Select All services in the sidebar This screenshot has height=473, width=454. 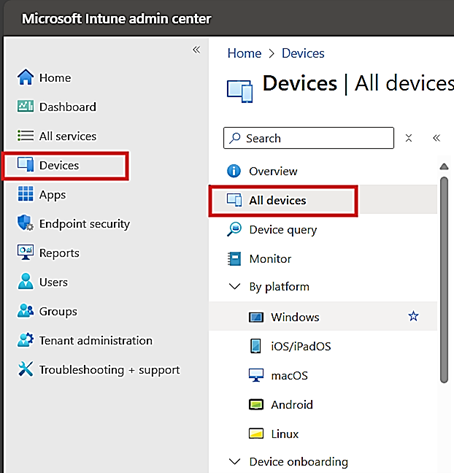click(x=68, y=136)
